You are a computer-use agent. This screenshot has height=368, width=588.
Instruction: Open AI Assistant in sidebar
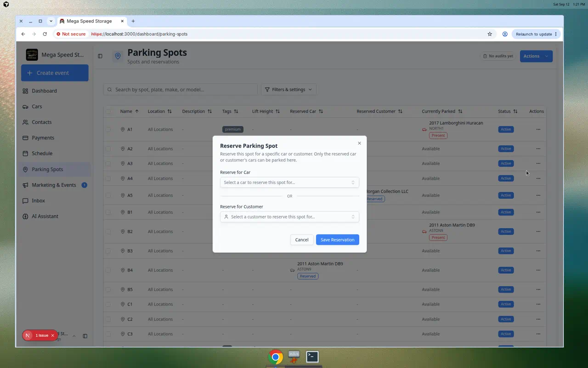[55, 216]
